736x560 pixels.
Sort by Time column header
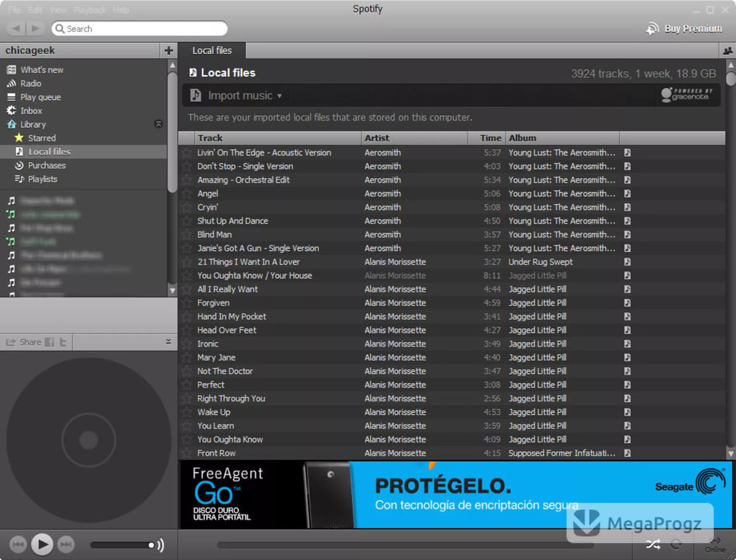tap(487, 138)
